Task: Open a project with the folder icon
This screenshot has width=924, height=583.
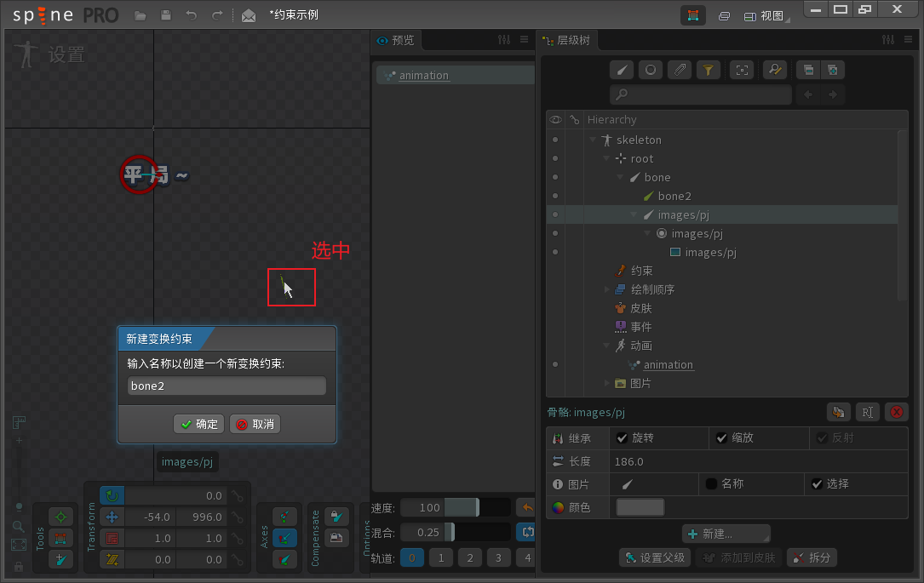Action: point(141,15)
